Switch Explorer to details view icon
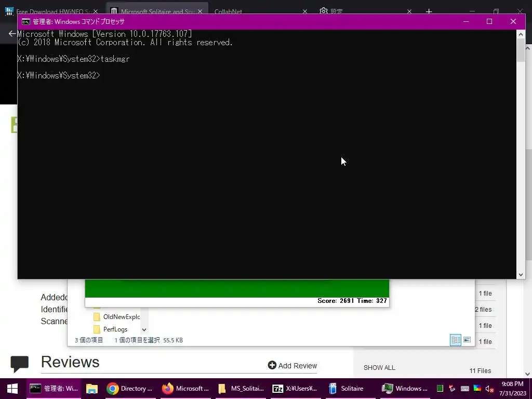 pyautogui.click(x=455, y=340)
